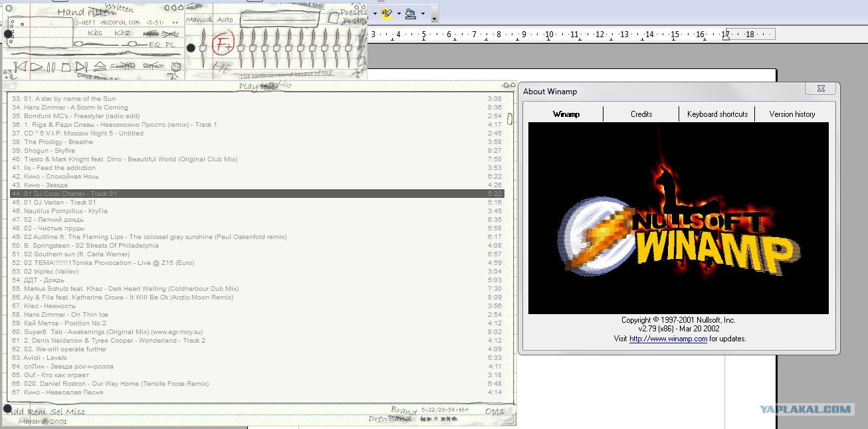Open the equalizer Presets menu

[353, 13]
